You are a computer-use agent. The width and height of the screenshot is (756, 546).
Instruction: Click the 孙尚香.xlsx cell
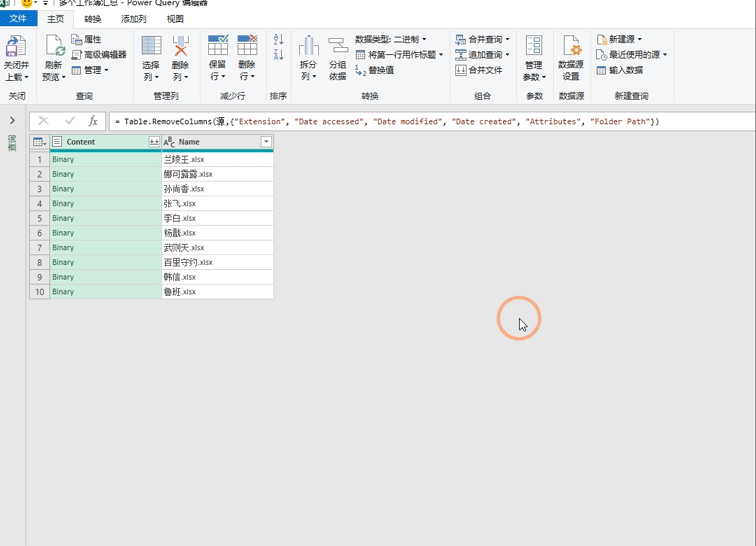(x=217, y=189)
